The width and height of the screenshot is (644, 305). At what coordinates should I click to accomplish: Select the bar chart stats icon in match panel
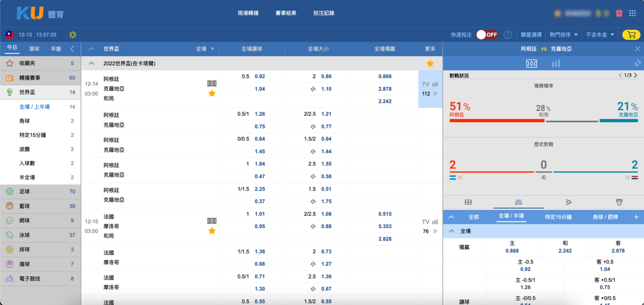556,64
